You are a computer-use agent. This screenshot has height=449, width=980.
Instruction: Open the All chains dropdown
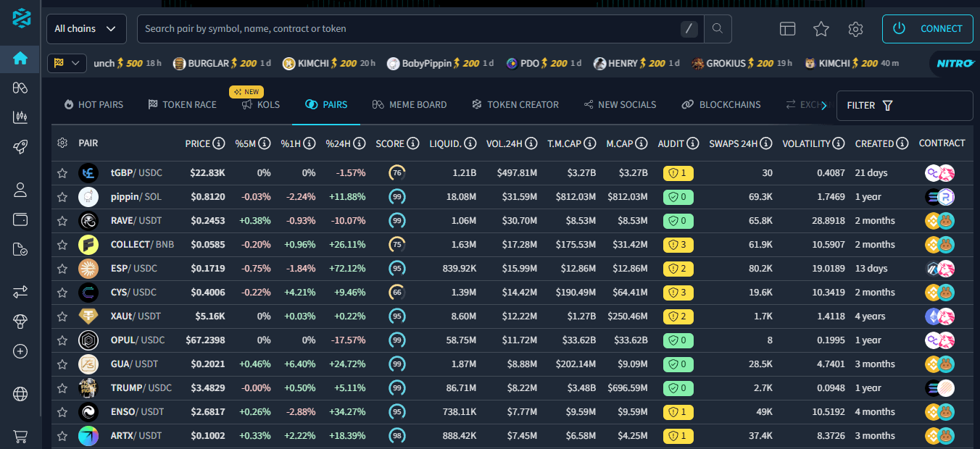86,29
